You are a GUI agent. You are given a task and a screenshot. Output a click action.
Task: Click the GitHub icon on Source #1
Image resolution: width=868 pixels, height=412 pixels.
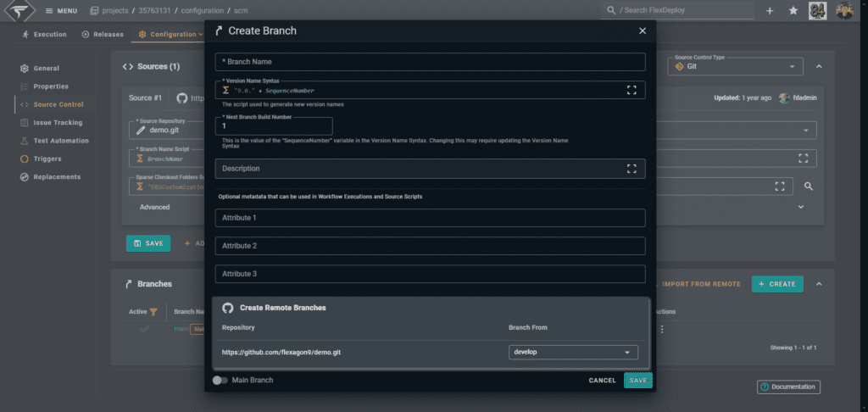[x=181, y=98]
